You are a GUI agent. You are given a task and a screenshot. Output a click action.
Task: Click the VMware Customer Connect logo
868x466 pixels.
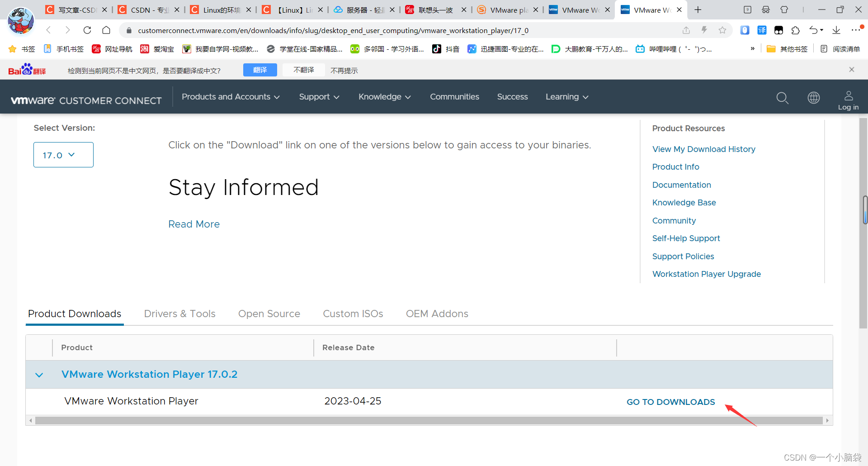click(x=86, y=100)
